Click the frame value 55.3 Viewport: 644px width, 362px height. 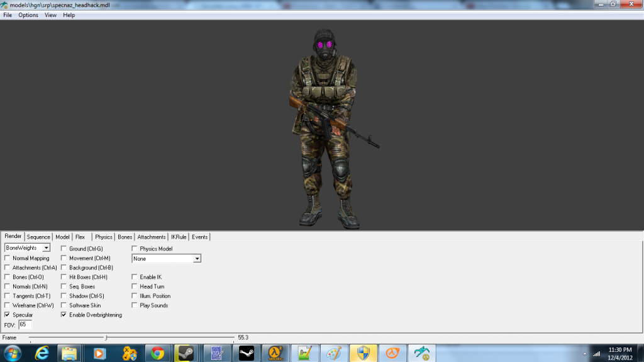coord(243,337)
